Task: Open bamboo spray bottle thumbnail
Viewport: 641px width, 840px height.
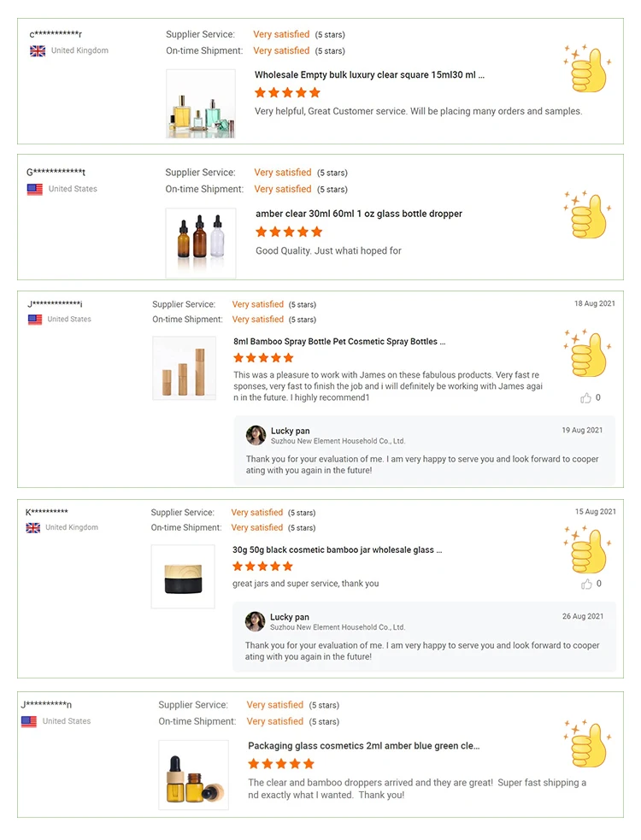Action: (185, 368)
